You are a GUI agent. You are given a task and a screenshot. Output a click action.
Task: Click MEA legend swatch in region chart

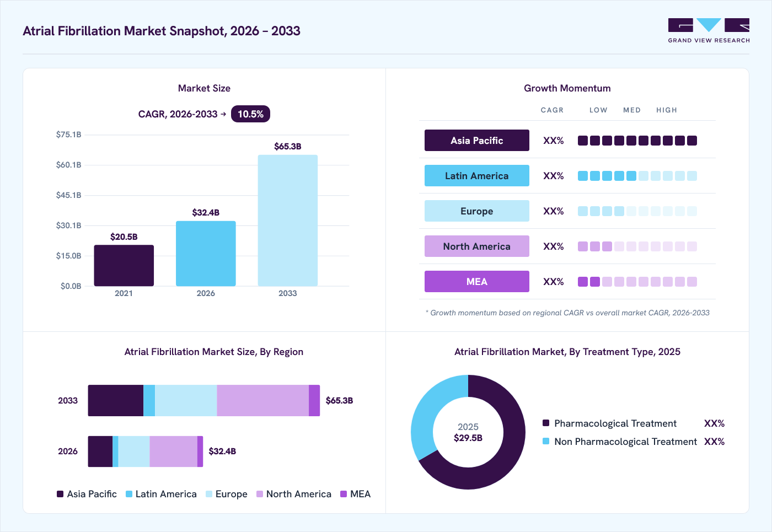click(344, 494)
